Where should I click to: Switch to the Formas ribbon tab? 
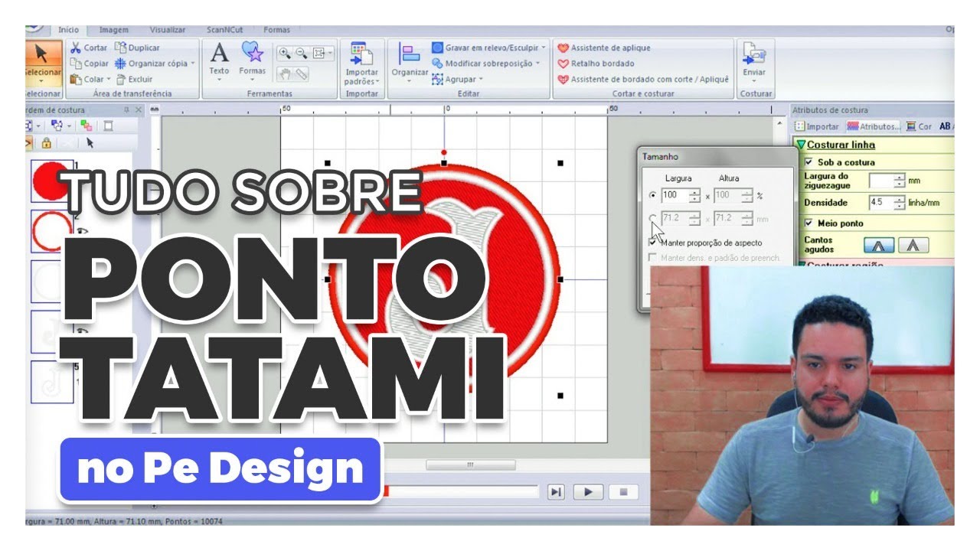276,30
